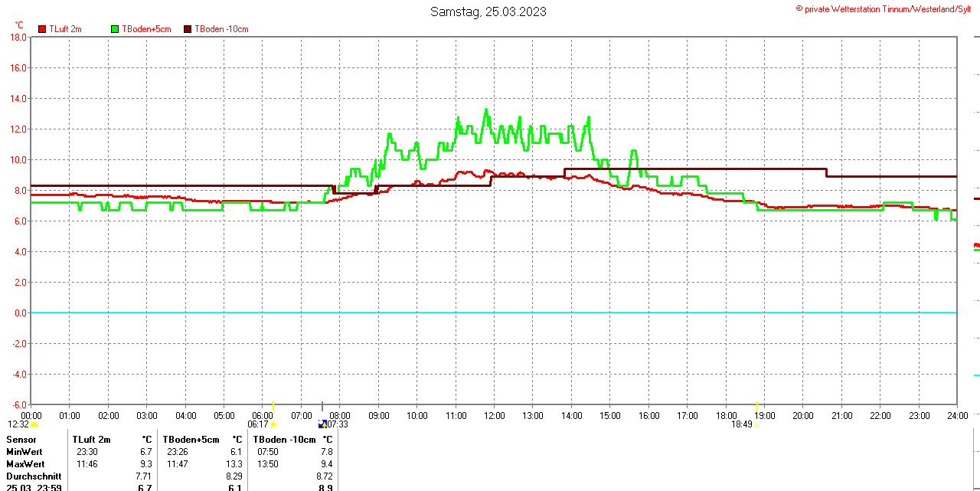Click the TLuft 2m column header in table
980x491 pixels.
point(91,440)
